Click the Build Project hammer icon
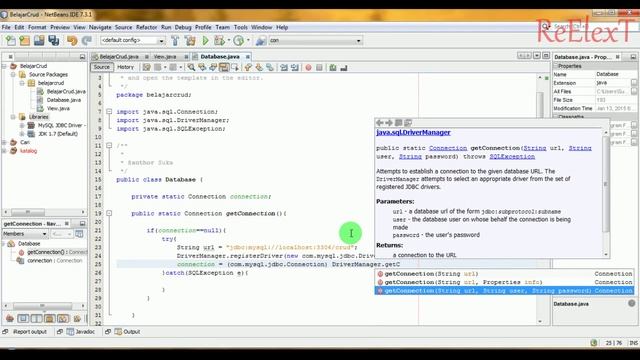This screenshot has width=640, height=360. pyautogui.click(x=175, y=40)
